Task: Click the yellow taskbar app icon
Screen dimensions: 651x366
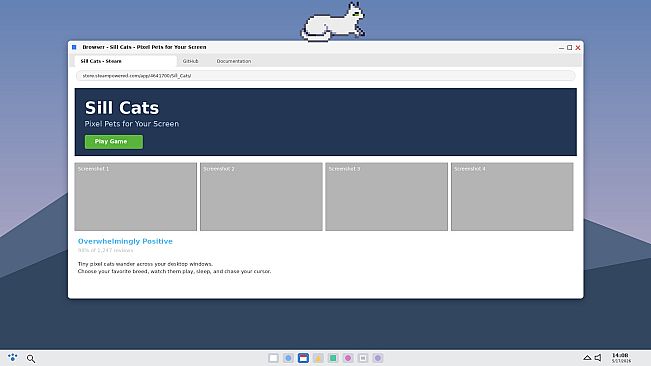Action: (x=318, y=358)
